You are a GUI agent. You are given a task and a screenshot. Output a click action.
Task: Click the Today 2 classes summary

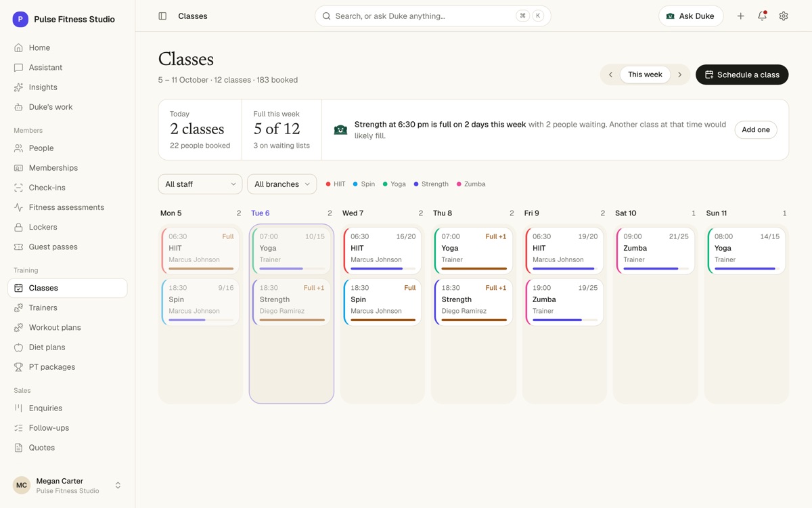tap(200, 130)
